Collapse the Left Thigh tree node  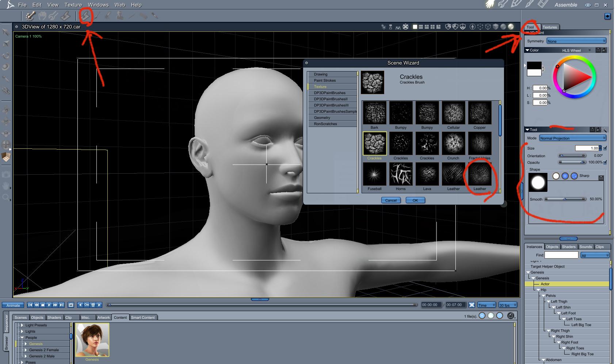(x=549, y=302)
